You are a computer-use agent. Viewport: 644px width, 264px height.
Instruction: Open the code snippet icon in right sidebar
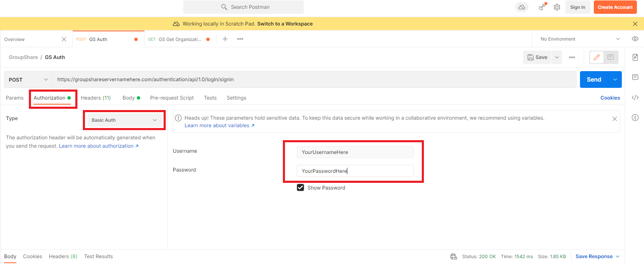[x=635, y=97]
